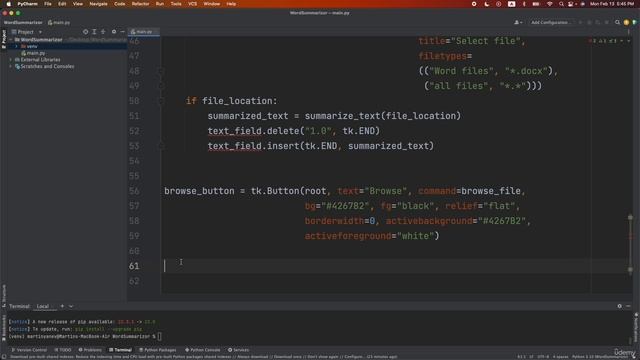Expand all items in Project panel
This screenshot has height=360, width=640.
(x=94, y=32)
